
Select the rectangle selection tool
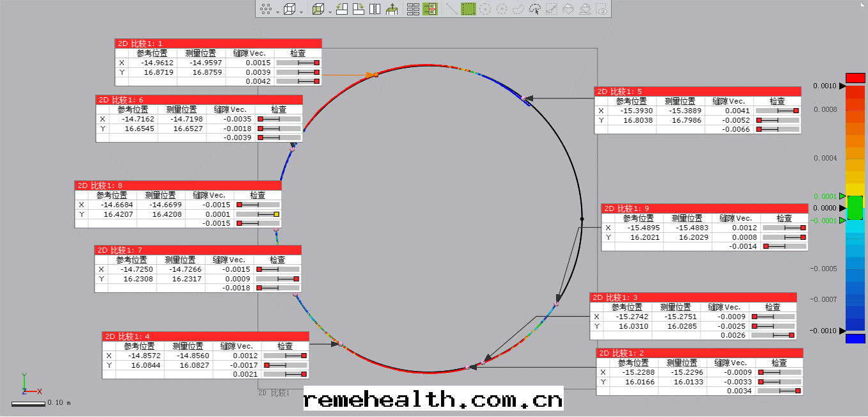(x=469, y=9)
